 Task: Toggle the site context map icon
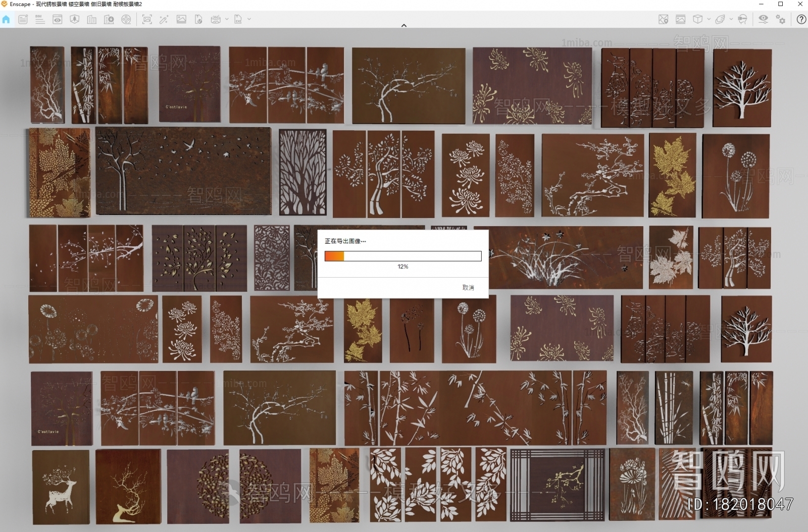pyautogui.click(x=663, y=20)
